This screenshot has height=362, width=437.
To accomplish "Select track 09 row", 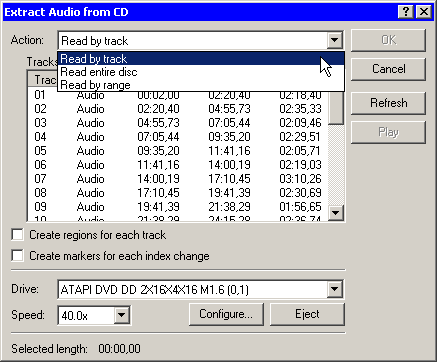I will click(x=178, y=207).
